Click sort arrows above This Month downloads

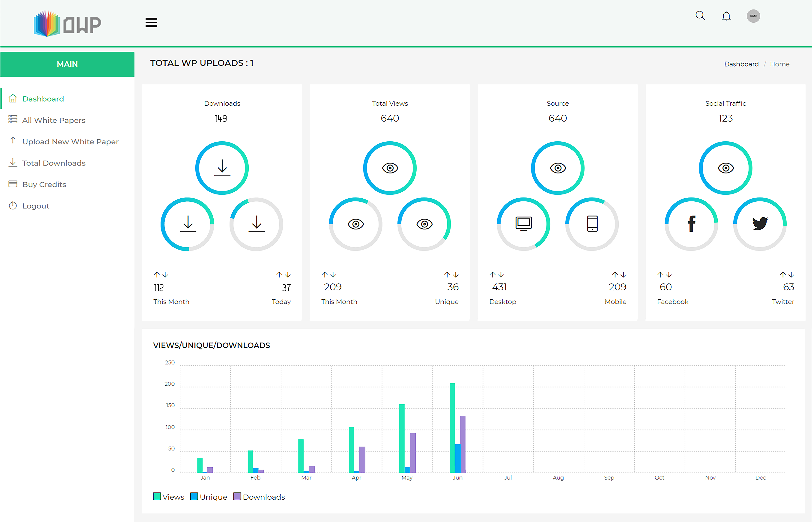[161, 274]
